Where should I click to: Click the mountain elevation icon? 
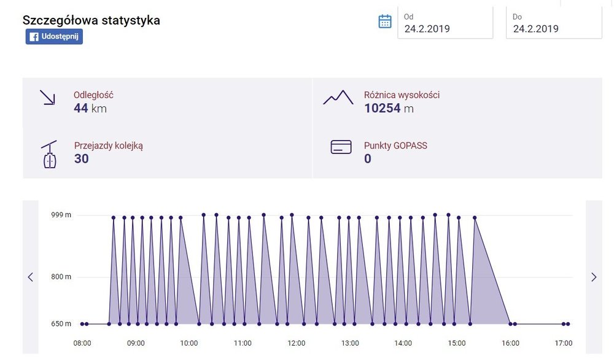point(338,98)
